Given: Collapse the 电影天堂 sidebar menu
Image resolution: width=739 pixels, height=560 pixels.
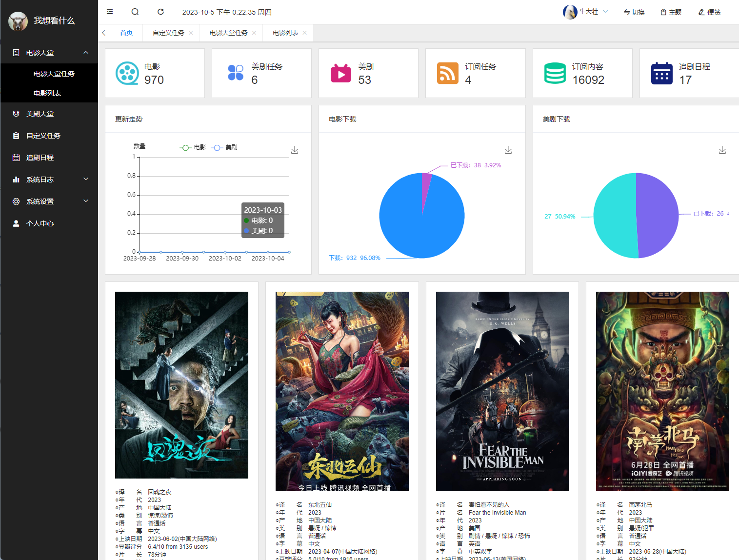Looking at the screenshot, I should click(49, 53).
